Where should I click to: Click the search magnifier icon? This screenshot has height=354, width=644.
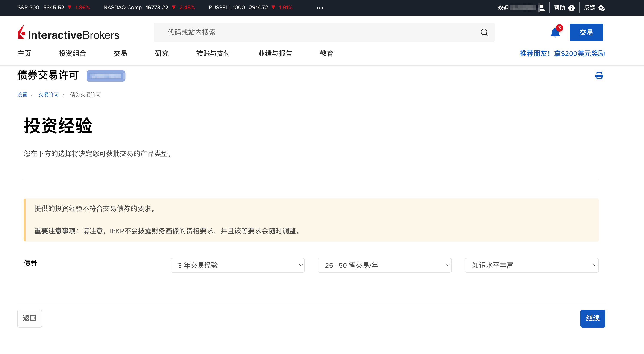(x=484, y=32)
